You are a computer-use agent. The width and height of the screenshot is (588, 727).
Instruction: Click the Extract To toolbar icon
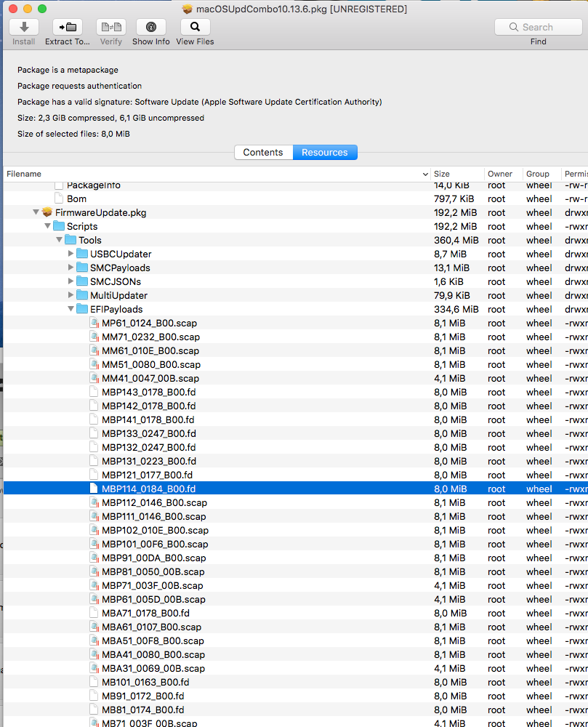click(67, 27)
